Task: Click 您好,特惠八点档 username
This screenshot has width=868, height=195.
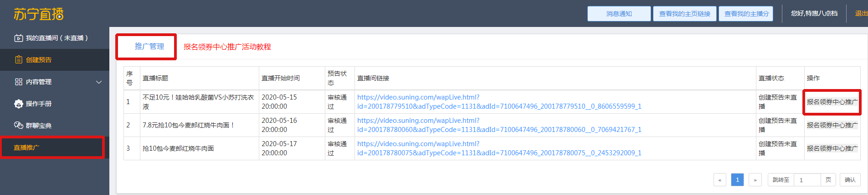Action: click(814, 14)
